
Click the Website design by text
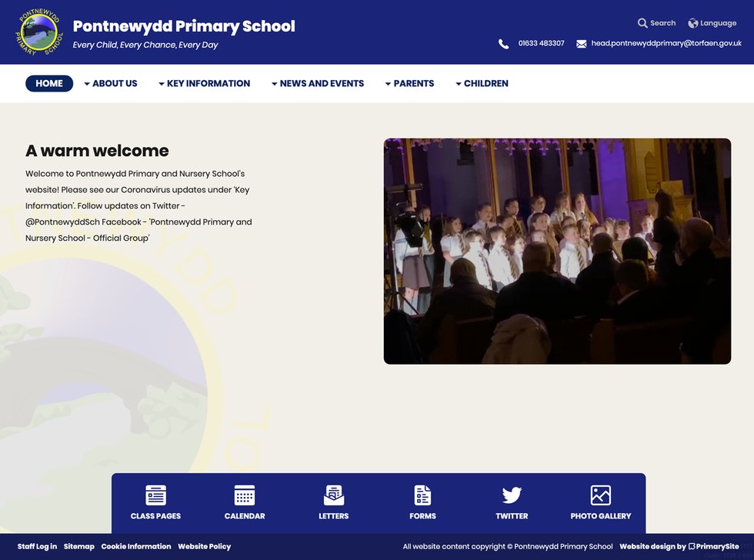click(652, 547)
